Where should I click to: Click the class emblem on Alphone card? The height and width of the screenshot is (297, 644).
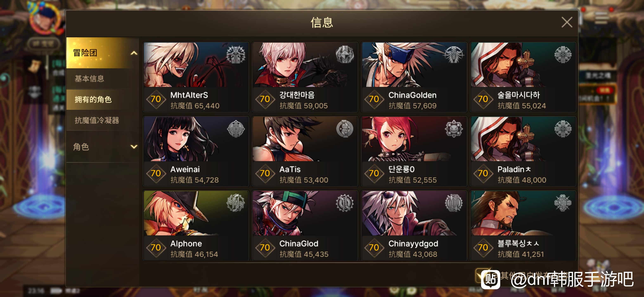(x=236, y=203)
